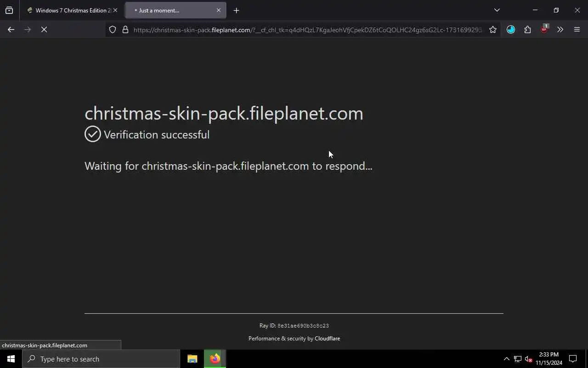Open Firefox View recent browsing icon

point(9,10)
